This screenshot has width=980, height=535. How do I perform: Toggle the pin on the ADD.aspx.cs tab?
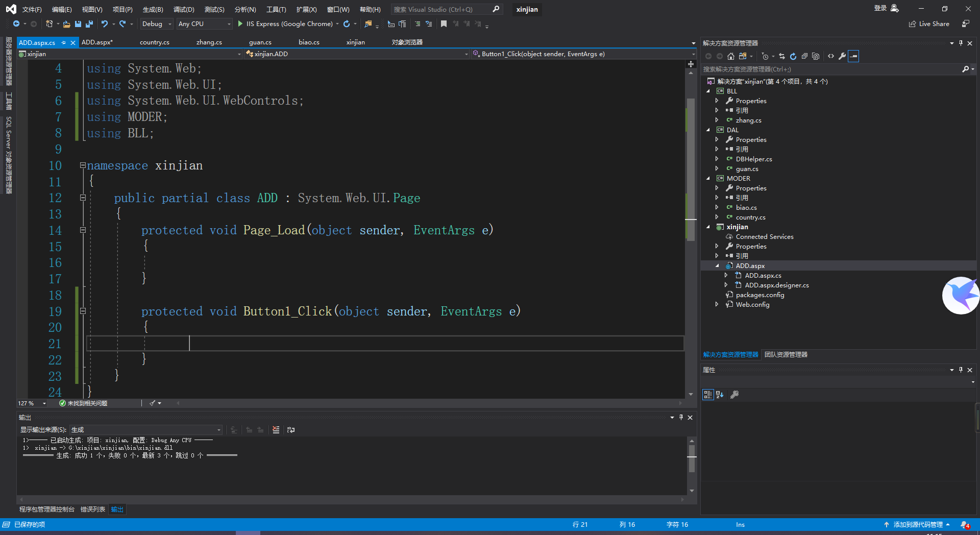(64, 42)
